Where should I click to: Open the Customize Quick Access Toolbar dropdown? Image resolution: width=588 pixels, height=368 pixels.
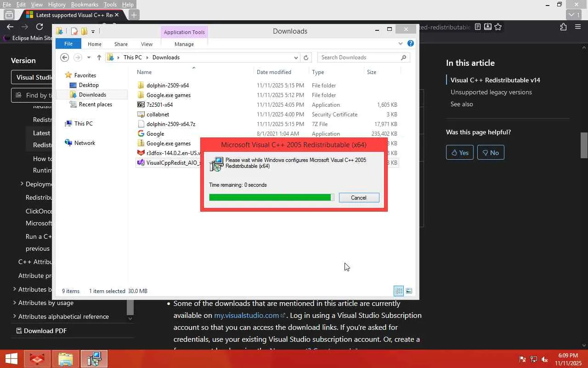93,32
